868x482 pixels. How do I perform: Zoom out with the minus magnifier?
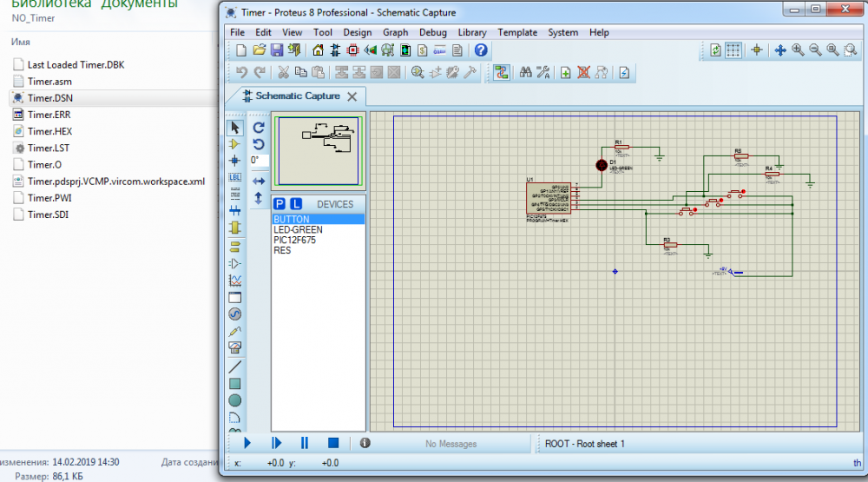(815, 50)
